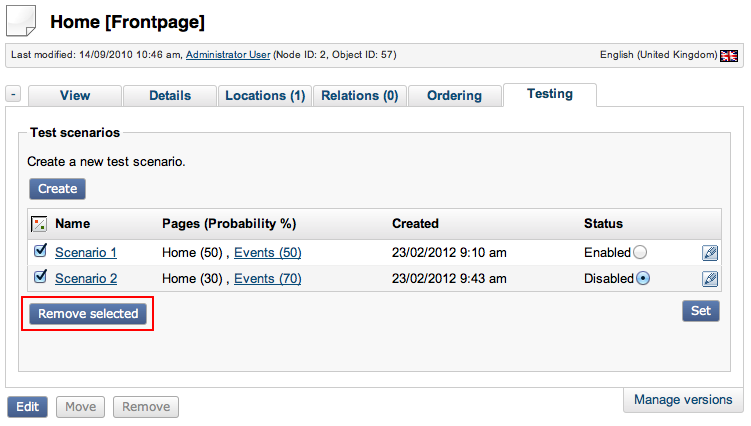751x426 pixels.
Task: Click the Home page document icon
Action: [x=23, y=20]
